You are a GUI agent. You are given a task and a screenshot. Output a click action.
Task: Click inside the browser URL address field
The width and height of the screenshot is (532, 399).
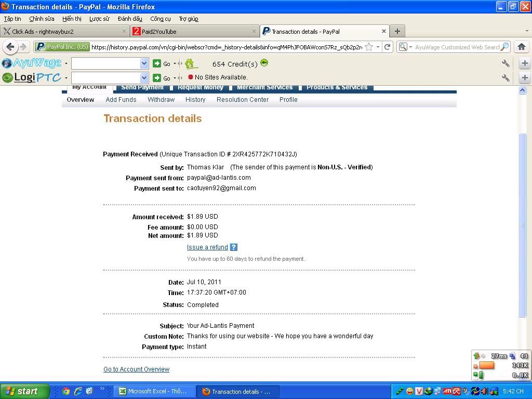(x=227, y=47)
